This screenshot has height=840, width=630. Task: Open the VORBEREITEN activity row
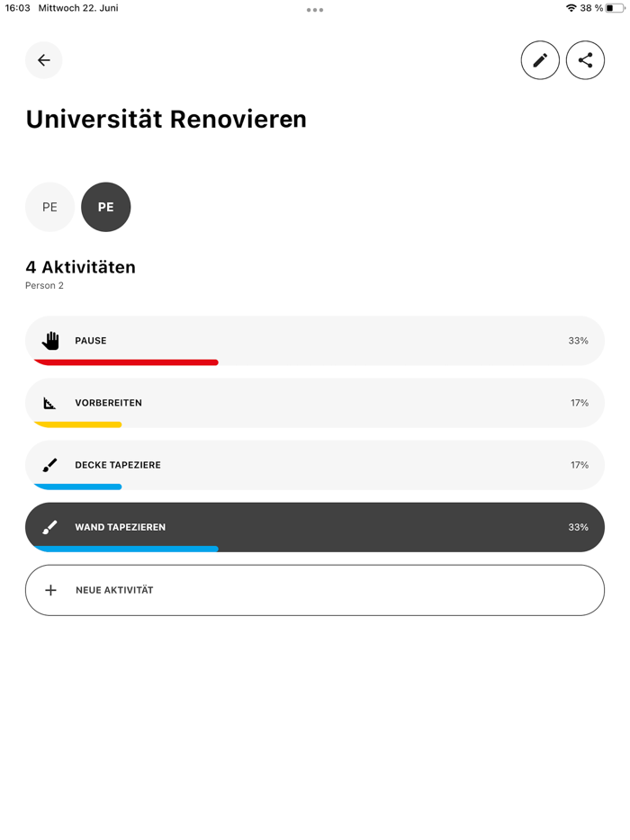(x=315, y=402)
